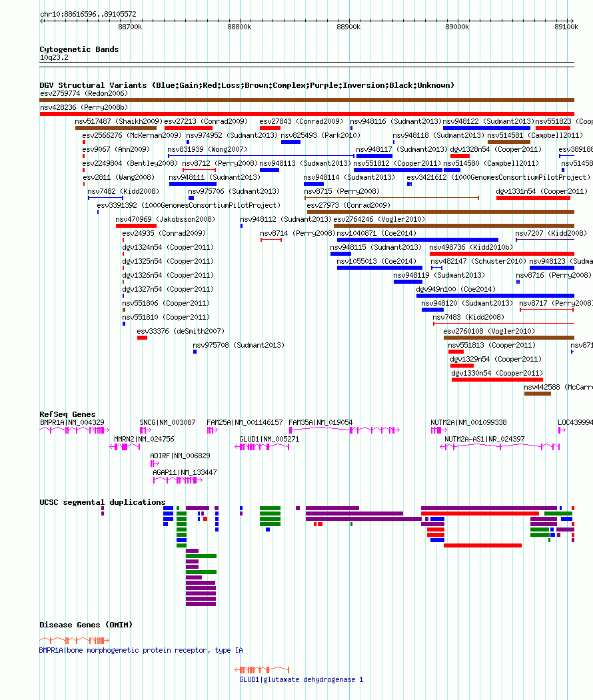Click the 89000k ruler tick label
The width and height of the screenshot is (593, 700).
click(x=457, y=27)
